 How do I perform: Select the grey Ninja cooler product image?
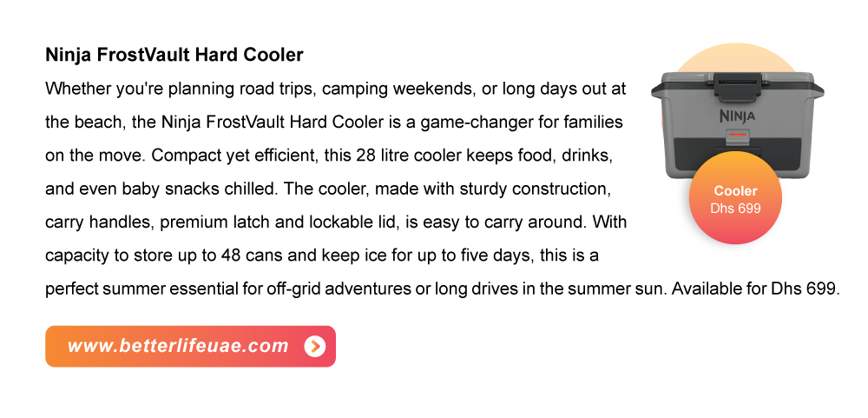click(737, 126)
